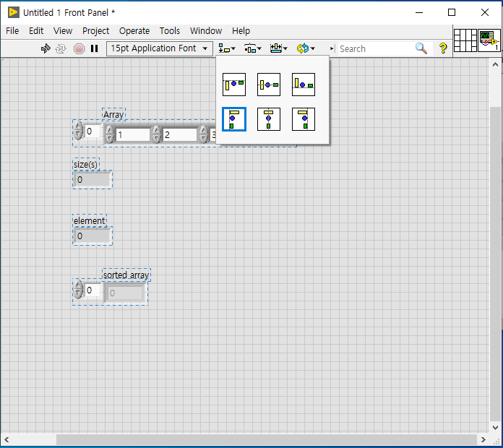Select the Top Edges alignment option
The height and width of the screenshot is (448, 503).
(234, 85)
